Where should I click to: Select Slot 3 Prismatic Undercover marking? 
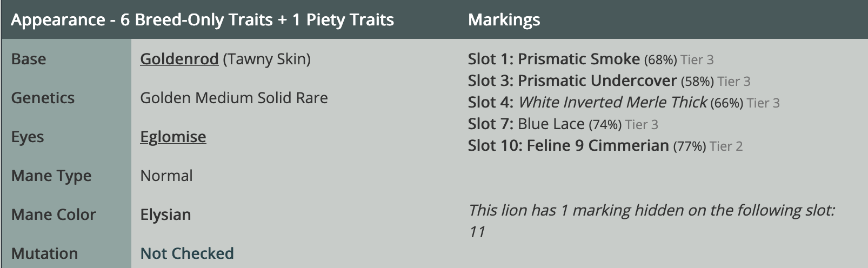pos(597,81)
